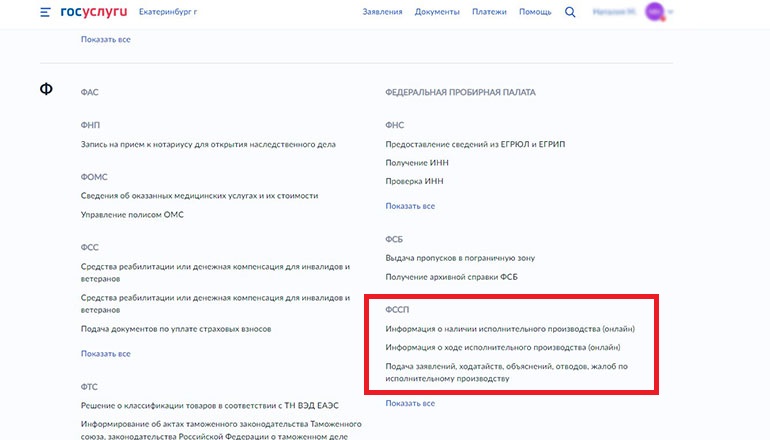Open search with magnifier icon
The height and width of the screenshot is (440, 770).
click(570, 13)
